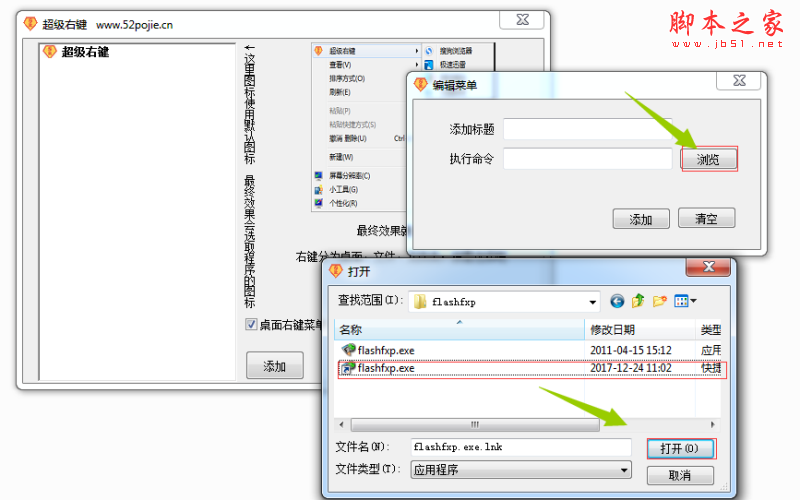The image size is (800, 500).
Task: Click the 超级右键 shield icon in tree
Action: pyautogui.click(x=49, y=51)
